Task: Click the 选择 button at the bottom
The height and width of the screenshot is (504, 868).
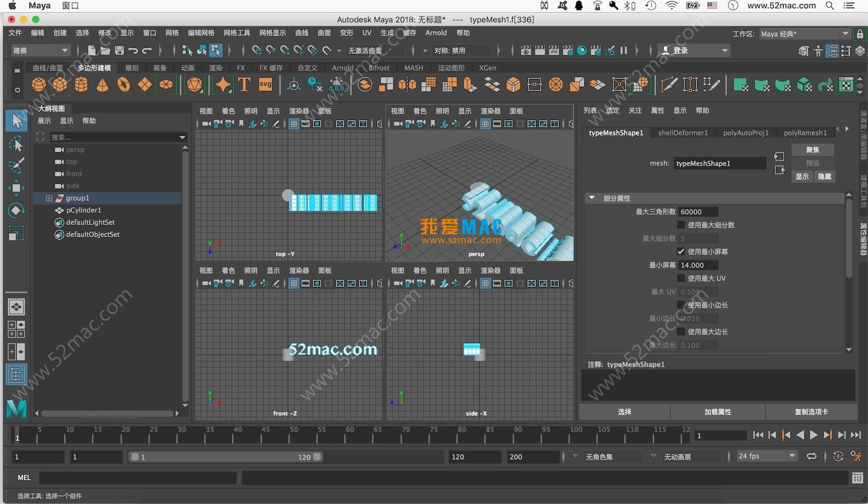Action: (x=624, y=412)
